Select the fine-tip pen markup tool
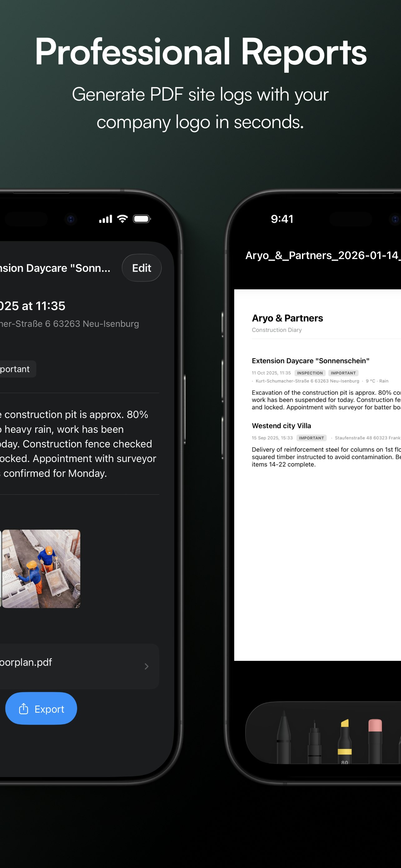 314,741
